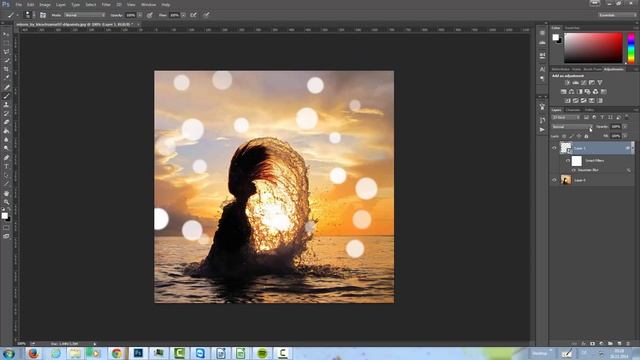
Task: Select the Lasso tool
Action: [x=6, y=52]
